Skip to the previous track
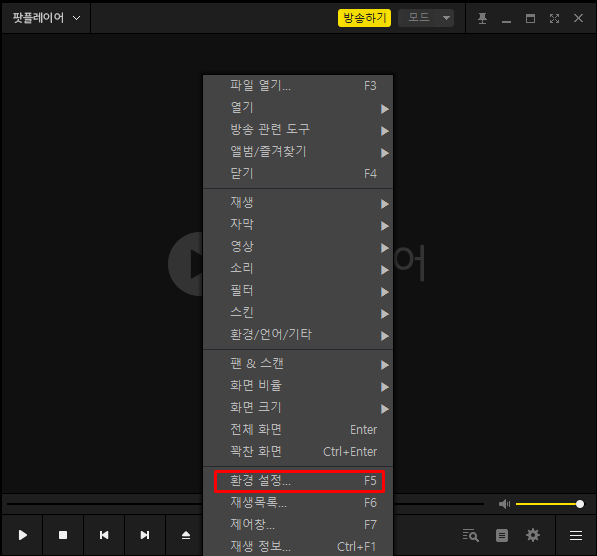Viewport: 597px width, 556px height. (x=104, y=535)
